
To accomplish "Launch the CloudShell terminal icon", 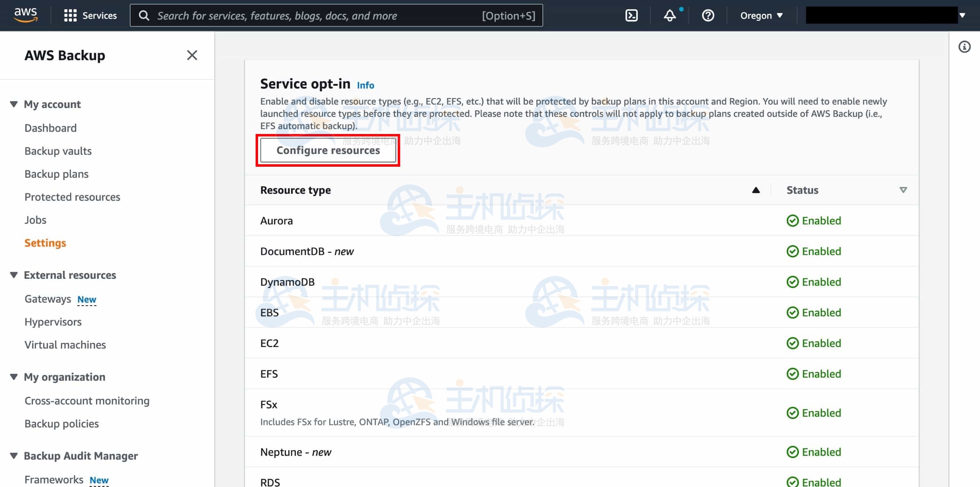I will coord(631,16).
